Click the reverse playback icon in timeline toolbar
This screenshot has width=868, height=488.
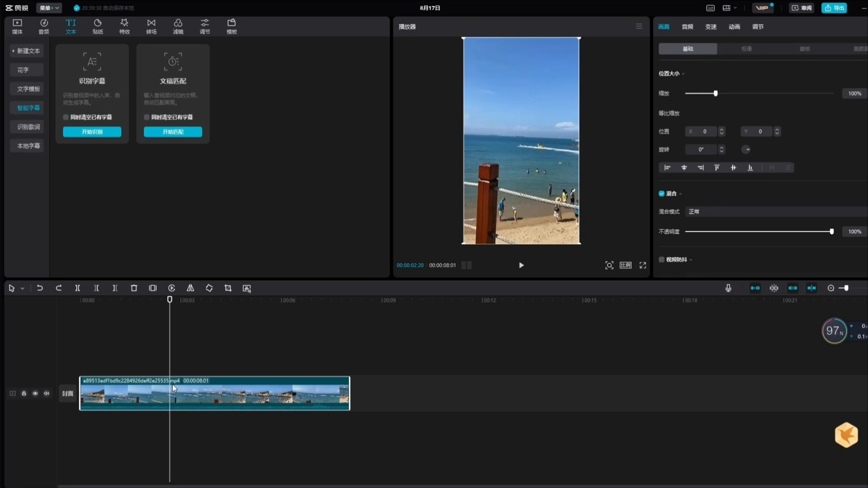pos(172,288)
